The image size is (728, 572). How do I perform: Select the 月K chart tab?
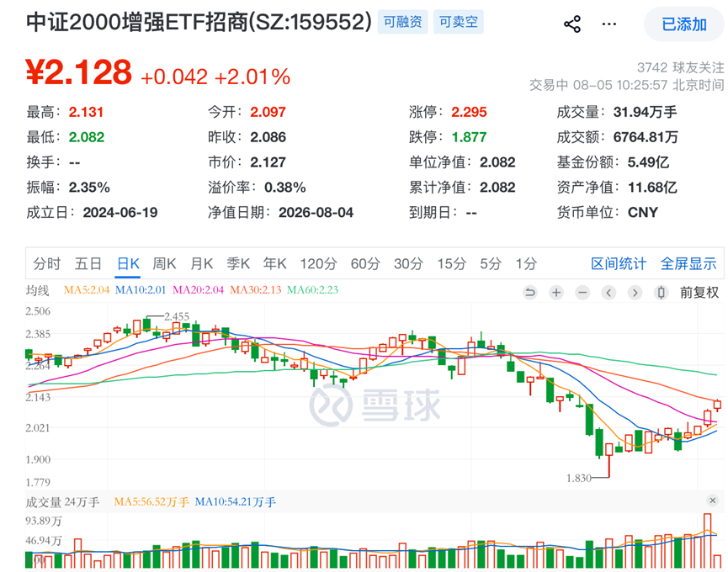coord(201,263)
